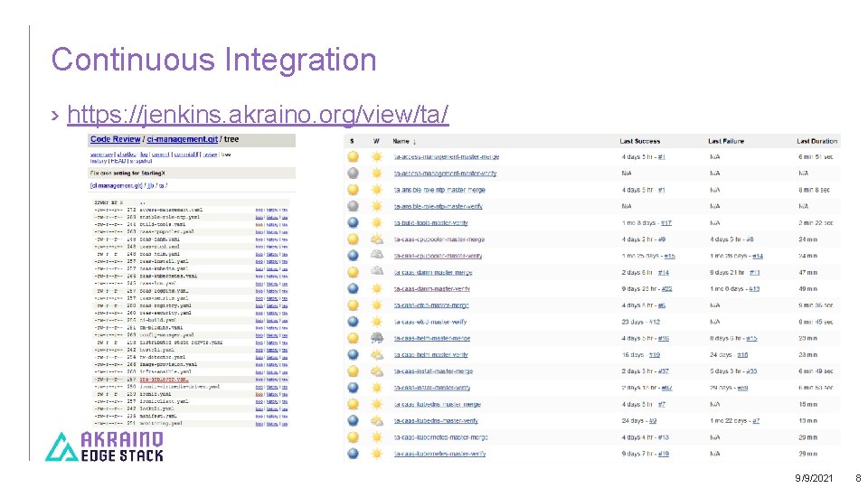Click '23 days - #12' last success cell
868x488 pixels.
640,322
